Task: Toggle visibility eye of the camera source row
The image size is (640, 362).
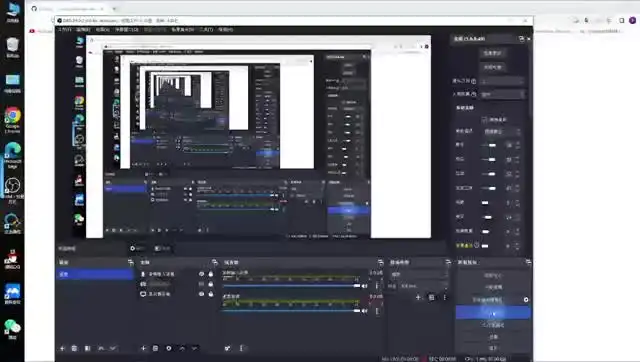Action: pyautogui.click(x=201, y=284)
